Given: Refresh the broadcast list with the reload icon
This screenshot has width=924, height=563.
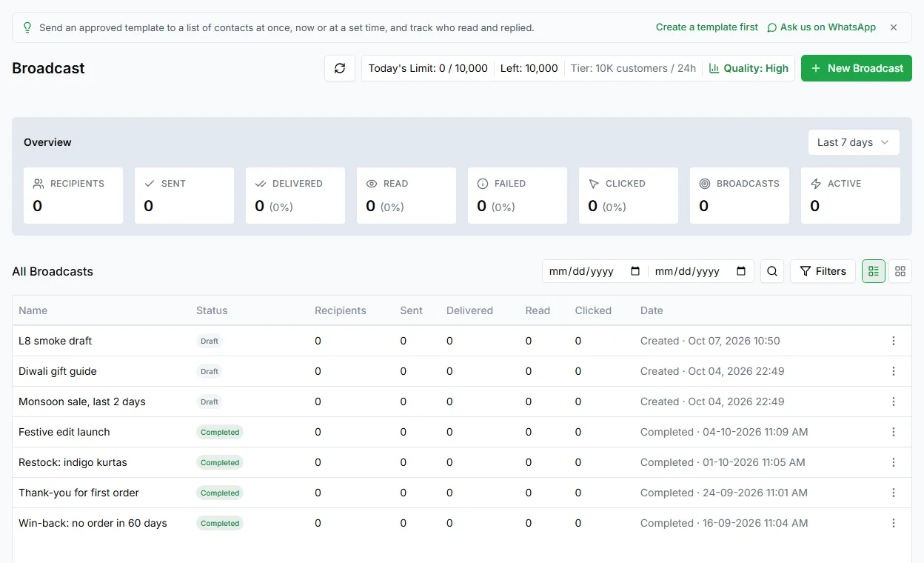Looking at the screenshot, I should click(x=340, y=68).
